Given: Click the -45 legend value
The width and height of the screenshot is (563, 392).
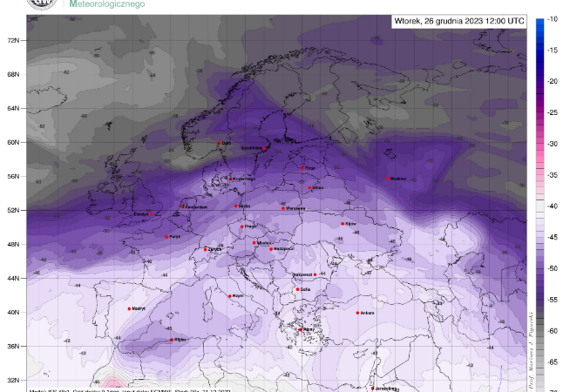Looking at the screenshot, I should tap(553, 238).
